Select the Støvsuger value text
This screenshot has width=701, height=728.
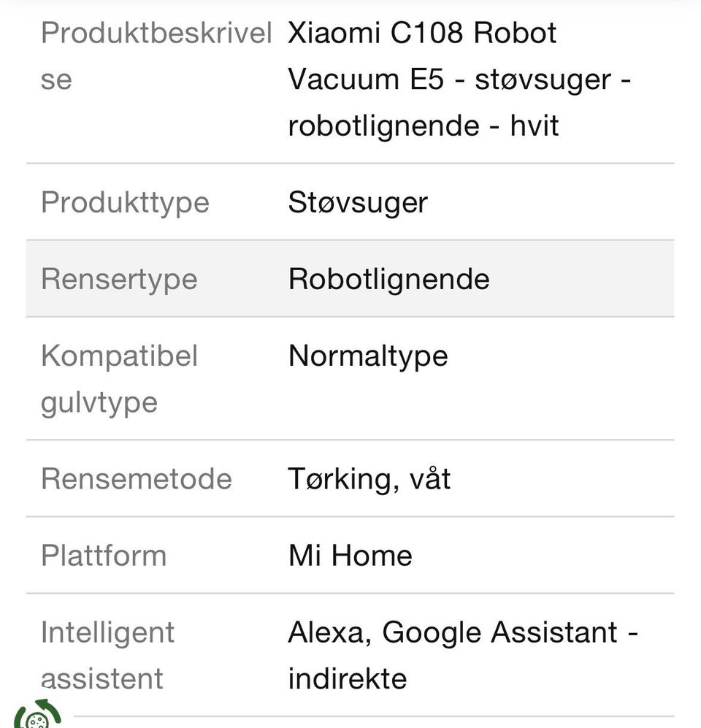click(x=358, y=202)
